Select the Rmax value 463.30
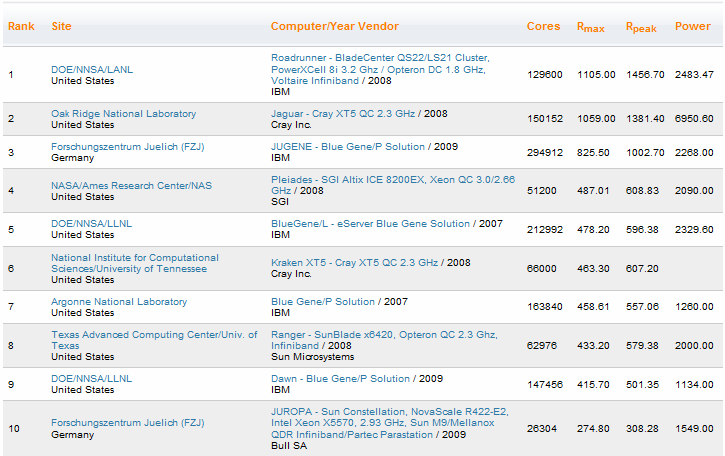 click(593, 268)
